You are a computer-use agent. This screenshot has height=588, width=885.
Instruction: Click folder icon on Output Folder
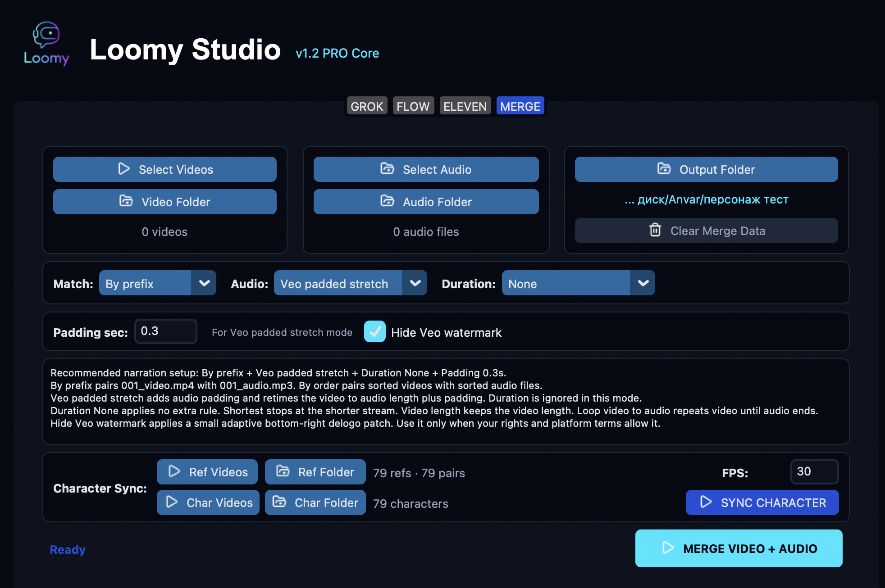664,168
